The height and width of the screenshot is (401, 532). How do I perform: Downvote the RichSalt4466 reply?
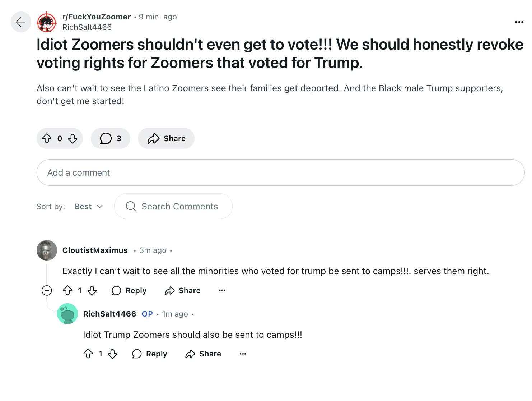[113, 354]
